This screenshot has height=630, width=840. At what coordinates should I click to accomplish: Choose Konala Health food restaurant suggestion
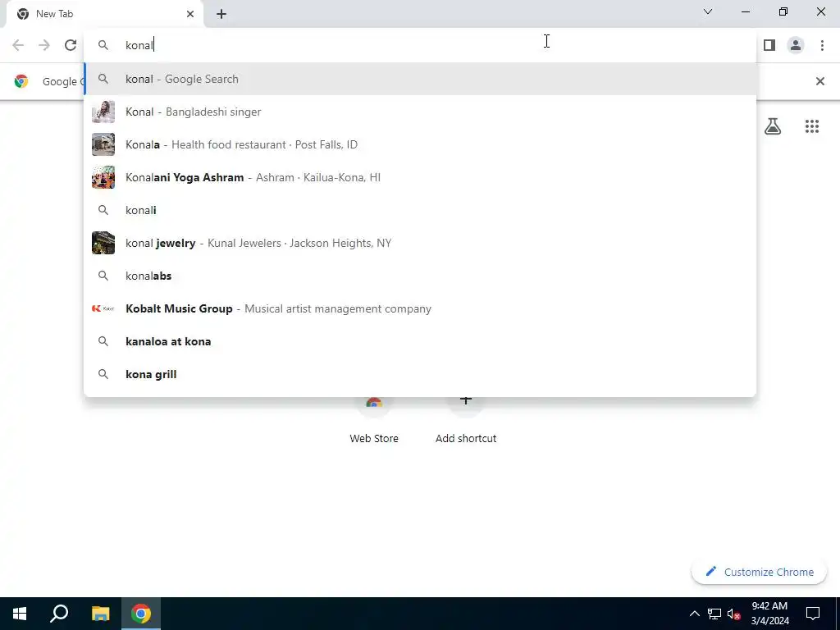click(420, 144)
